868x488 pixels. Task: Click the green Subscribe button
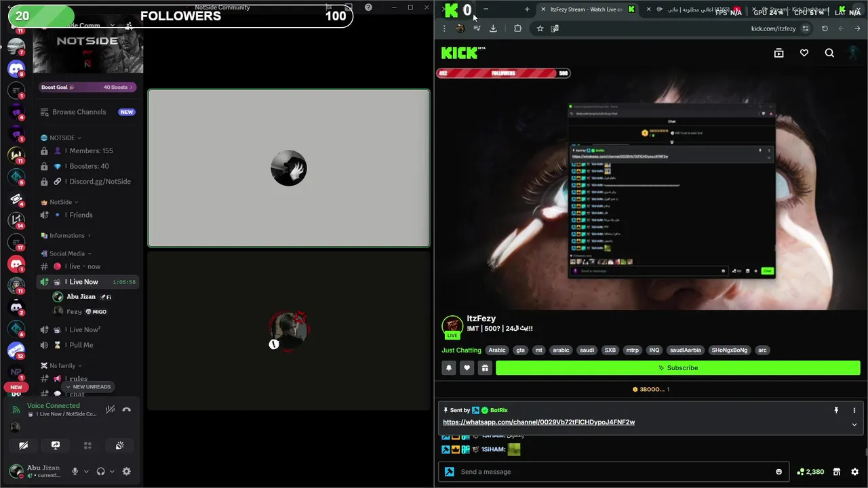point(678,368)
